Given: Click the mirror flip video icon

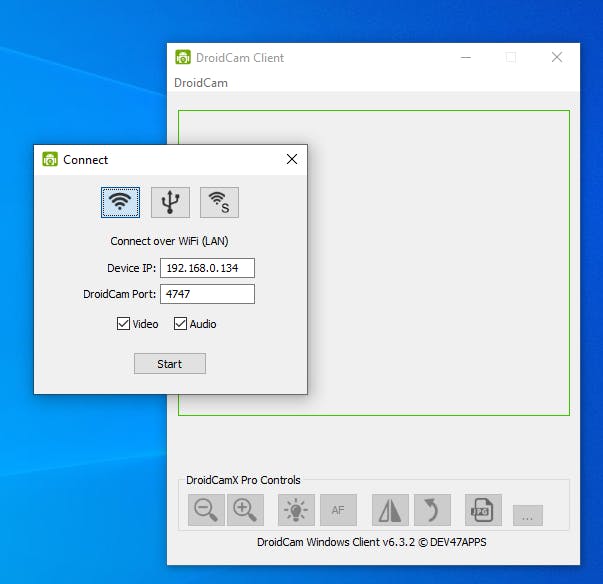Looking at the screenshot, I should click(x=390, y=510).
